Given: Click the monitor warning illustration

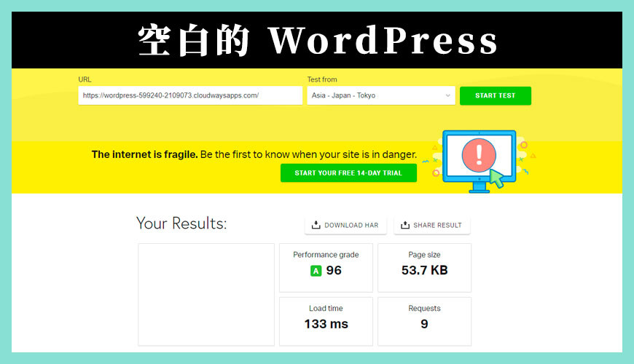Looking at the screenshot, I should (479, 161).
